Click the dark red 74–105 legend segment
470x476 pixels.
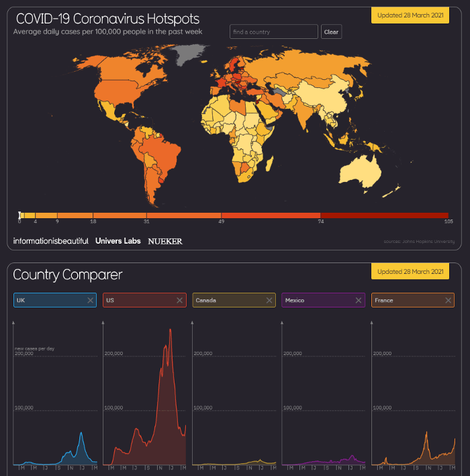click(384, 216)
